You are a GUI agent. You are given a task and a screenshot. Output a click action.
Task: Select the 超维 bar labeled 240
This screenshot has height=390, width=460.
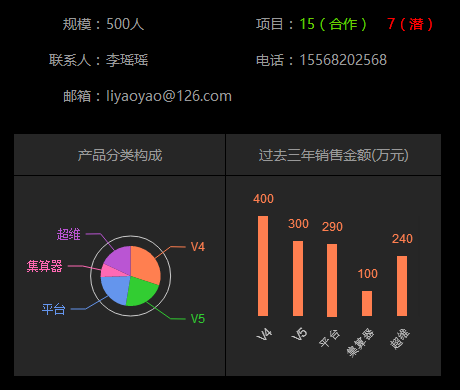pyautogui.click(x=402, y=286)
